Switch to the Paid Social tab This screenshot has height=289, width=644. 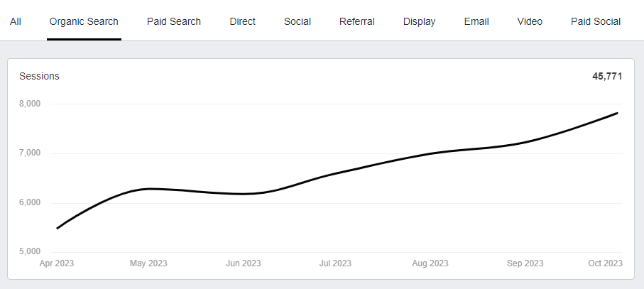click(596, 21)
